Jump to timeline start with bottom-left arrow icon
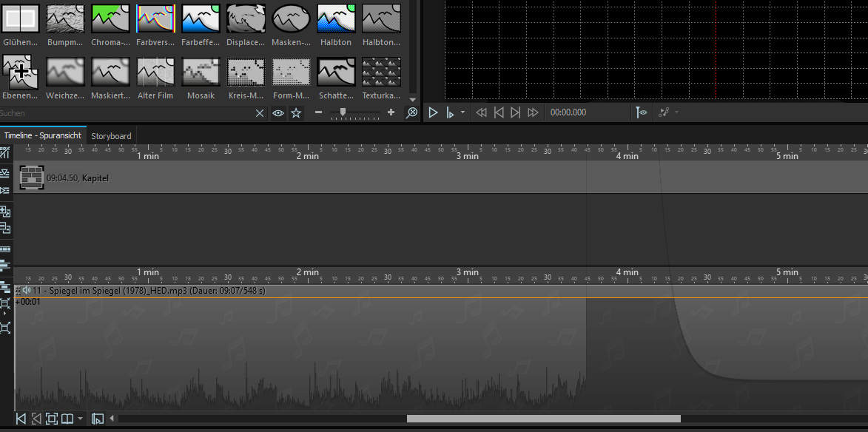 21,419
